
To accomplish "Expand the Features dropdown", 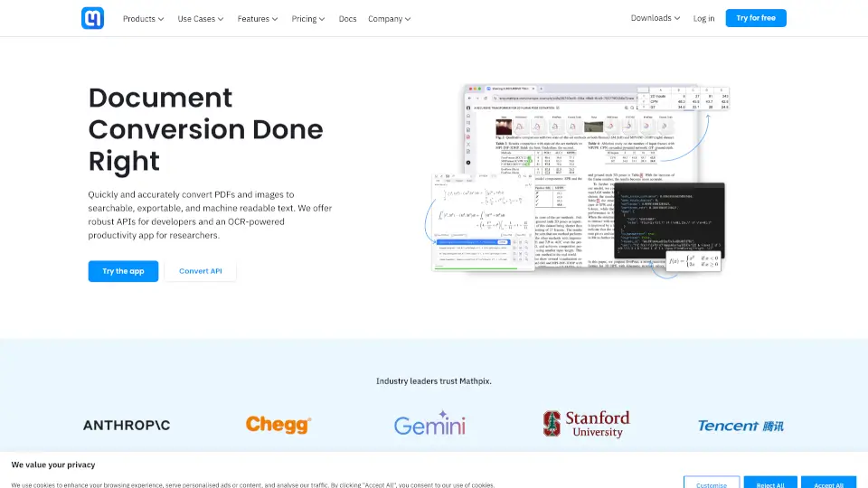I will (258, 19).
